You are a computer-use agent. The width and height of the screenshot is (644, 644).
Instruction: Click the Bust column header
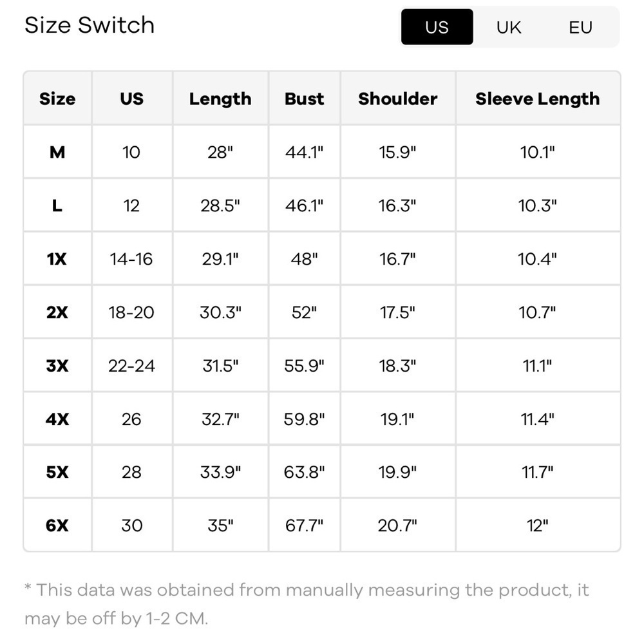tap(305, 99)
